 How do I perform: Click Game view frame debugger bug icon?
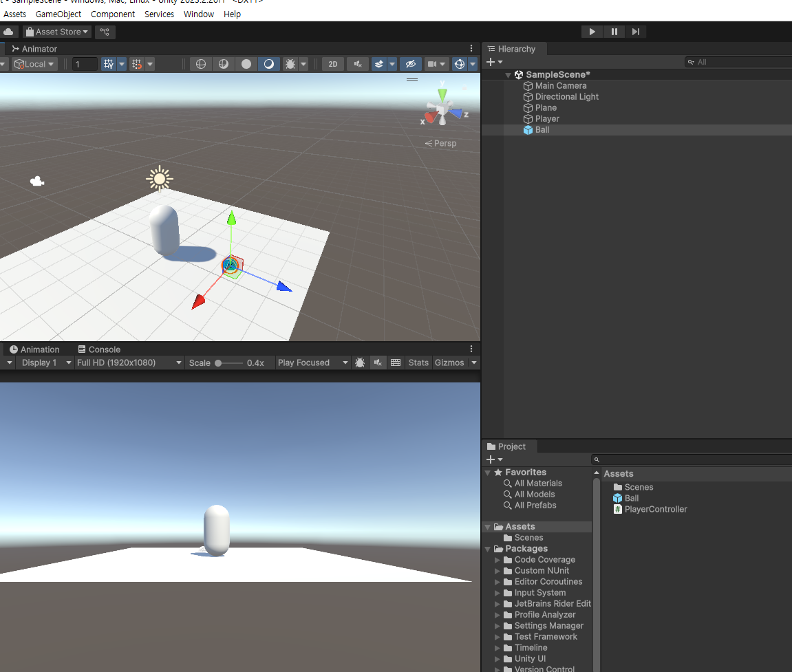tap(360, 362)
